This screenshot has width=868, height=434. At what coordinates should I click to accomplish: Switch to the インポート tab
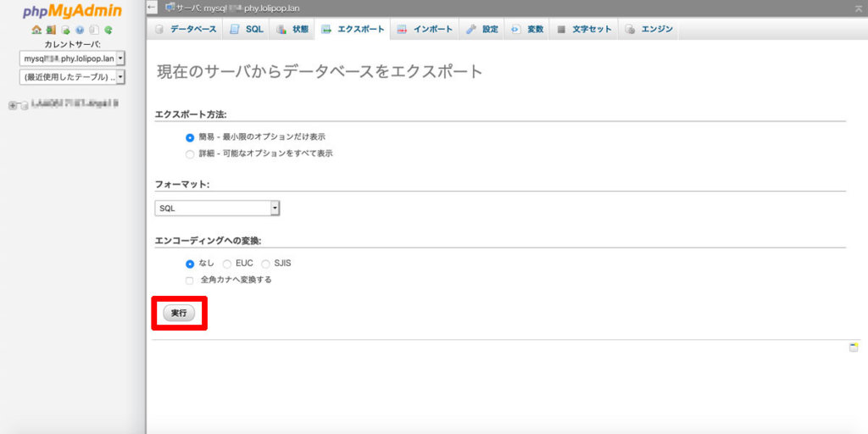tap(426, 30)
